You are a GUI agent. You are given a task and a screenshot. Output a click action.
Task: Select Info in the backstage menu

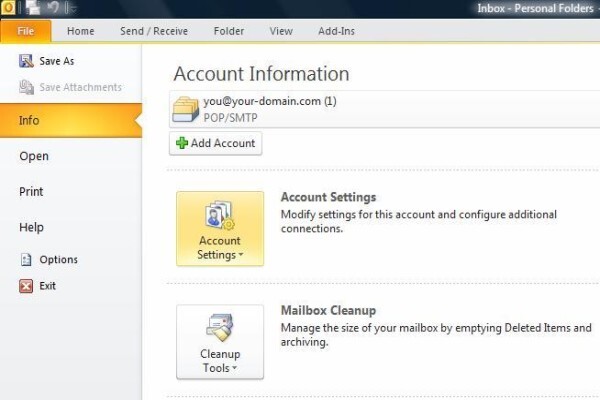71,120
